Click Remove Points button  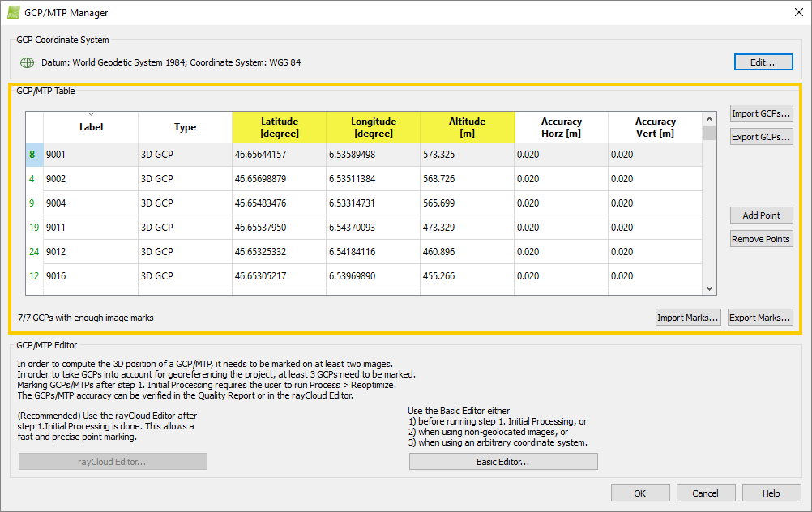761,239
